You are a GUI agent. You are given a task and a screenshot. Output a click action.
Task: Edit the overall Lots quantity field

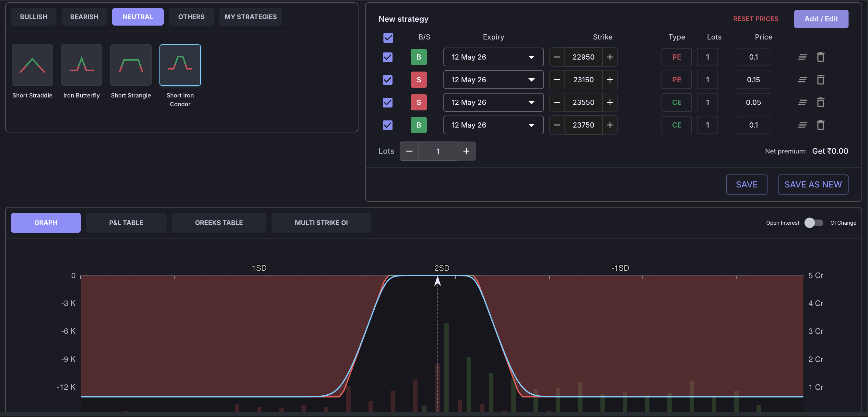(x=438, y=151)
